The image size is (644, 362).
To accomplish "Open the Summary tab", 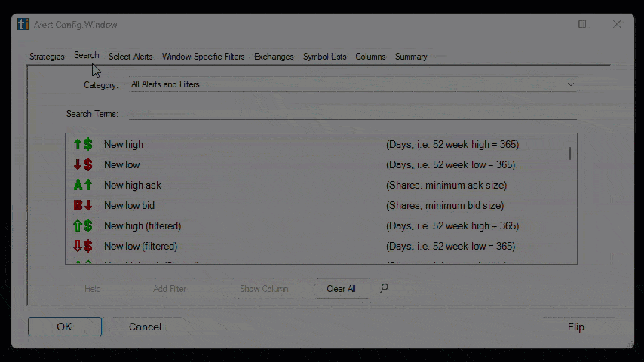I will coord(411,57).
